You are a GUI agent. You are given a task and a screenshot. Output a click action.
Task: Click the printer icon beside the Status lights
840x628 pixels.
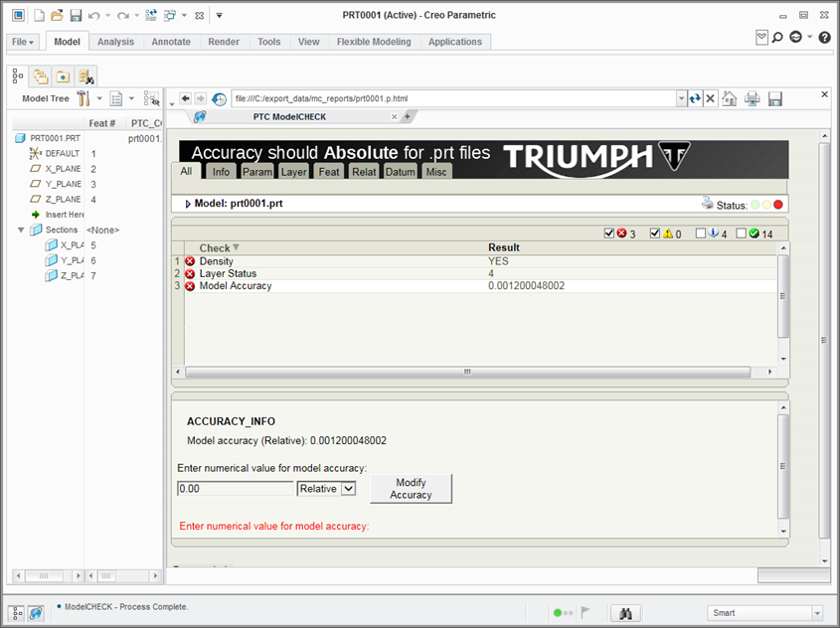click(707, 201)
